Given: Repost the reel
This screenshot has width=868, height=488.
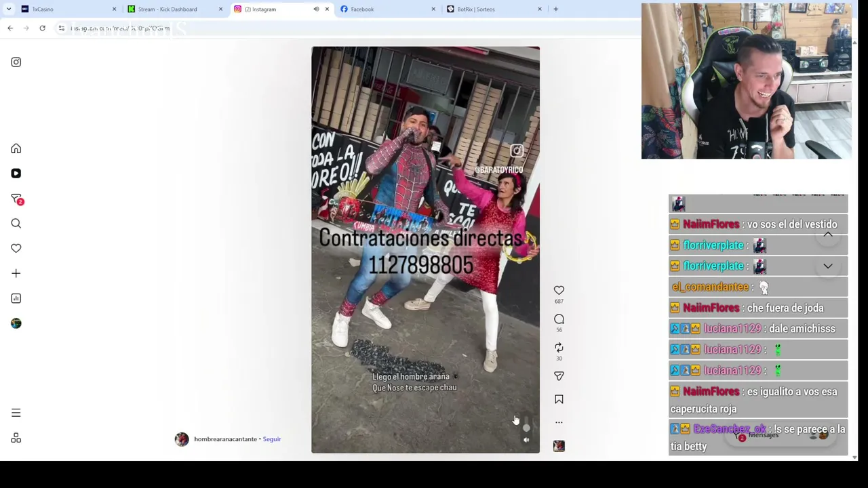Looking at the screenshot, I should (x=559, y=348).
